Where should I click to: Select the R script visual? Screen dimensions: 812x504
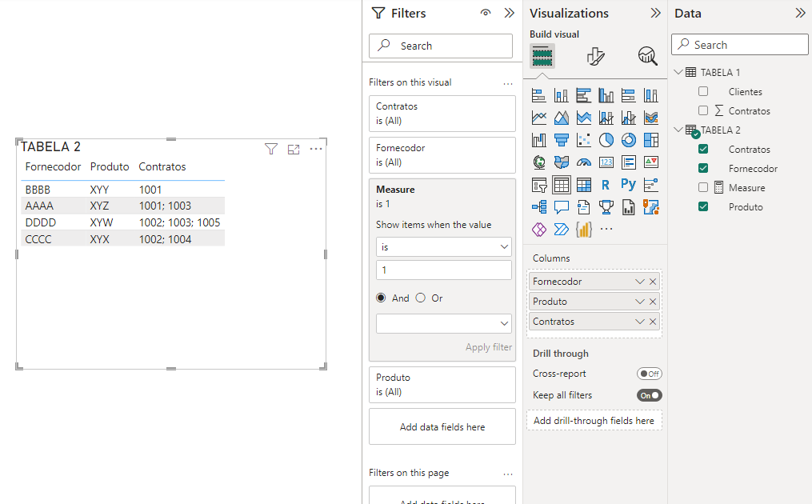(x=606, y=185)
